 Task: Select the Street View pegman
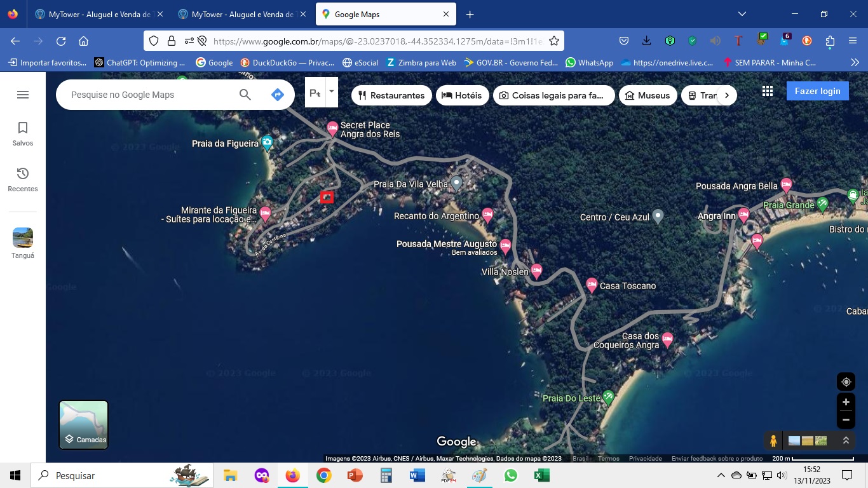[773, 440]
